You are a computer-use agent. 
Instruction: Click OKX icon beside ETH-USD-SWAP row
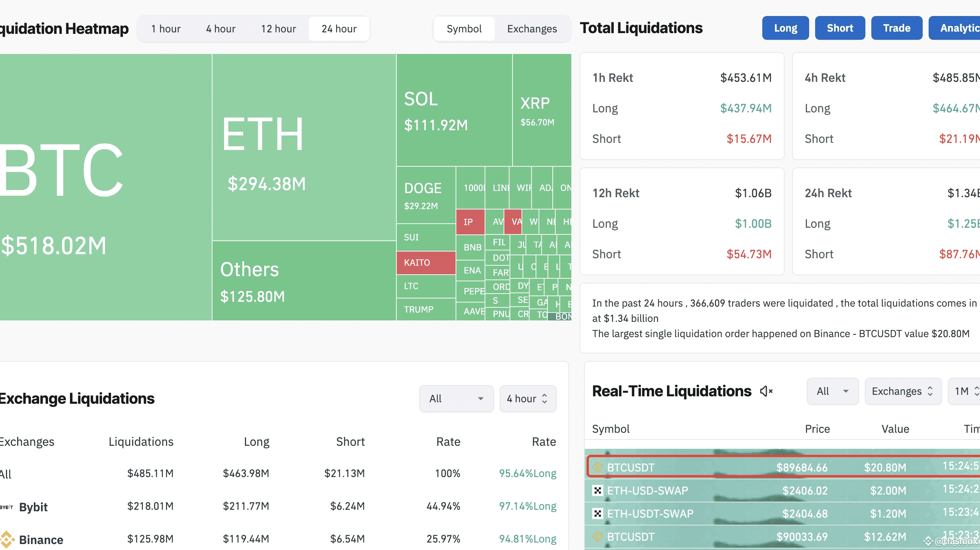[x=597, y=490]
